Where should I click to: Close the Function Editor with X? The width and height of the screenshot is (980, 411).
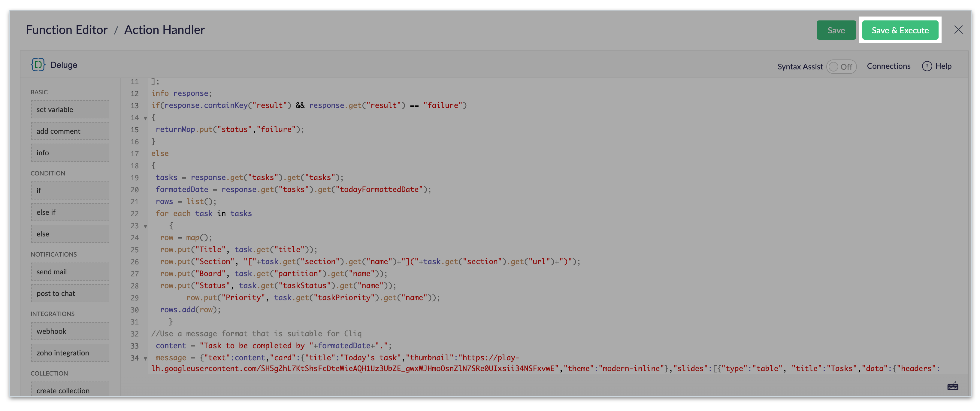958,30
